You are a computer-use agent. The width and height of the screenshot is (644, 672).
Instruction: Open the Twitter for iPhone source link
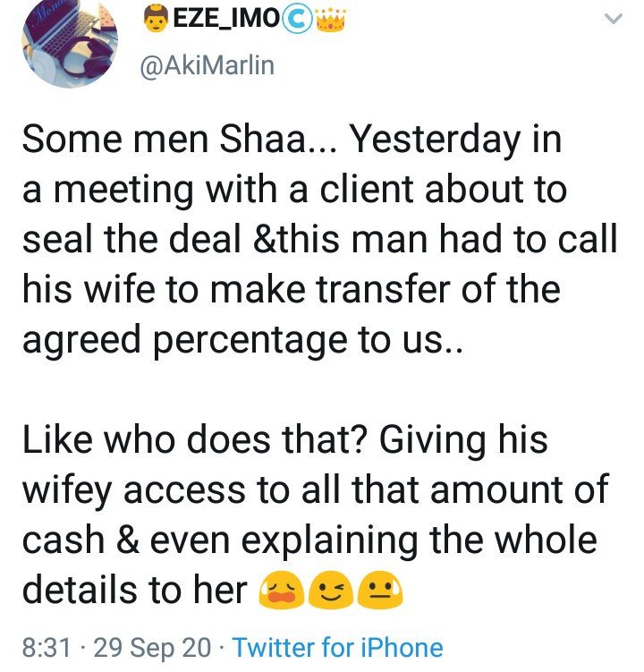click(338, 648)
